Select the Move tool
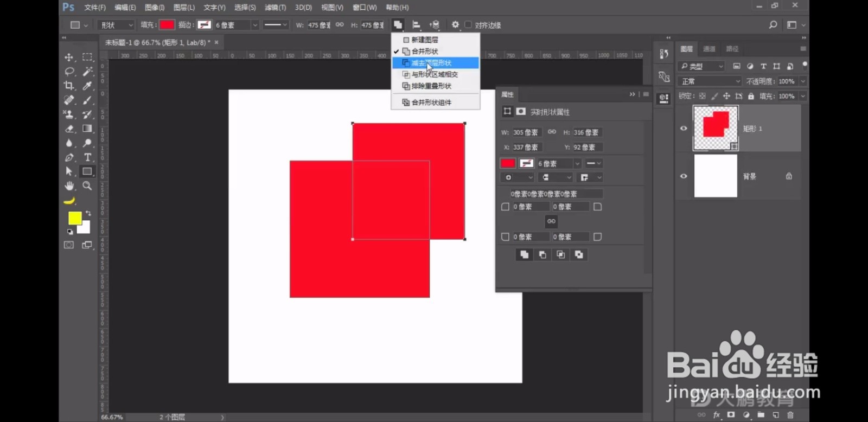The width and height of the screenshot is (868, 422). coord(69,57)
